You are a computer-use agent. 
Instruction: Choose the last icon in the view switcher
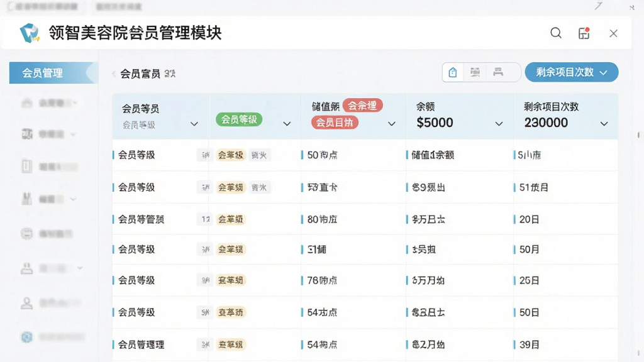(498, 72)
